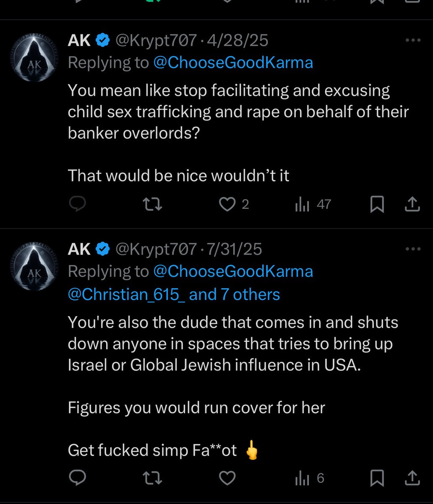Reply to the 7/31/25 post
The height and width of the screenshot is (504, 433).
tap(77, 478)
